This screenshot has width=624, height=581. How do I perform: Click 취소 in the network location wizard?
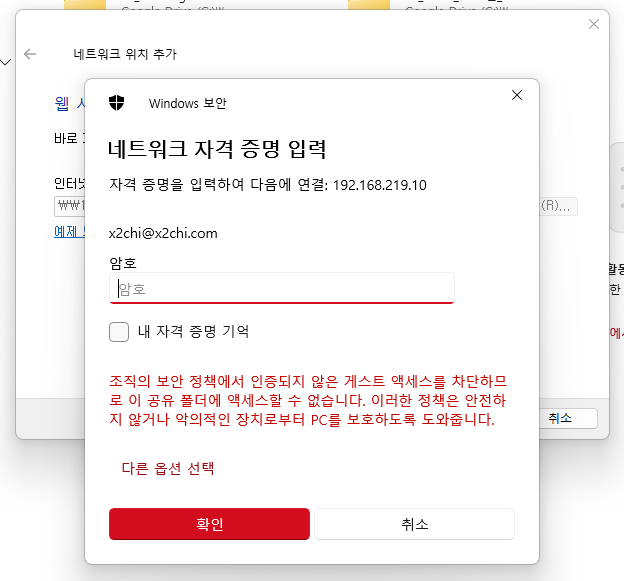[x=567, y=418]
